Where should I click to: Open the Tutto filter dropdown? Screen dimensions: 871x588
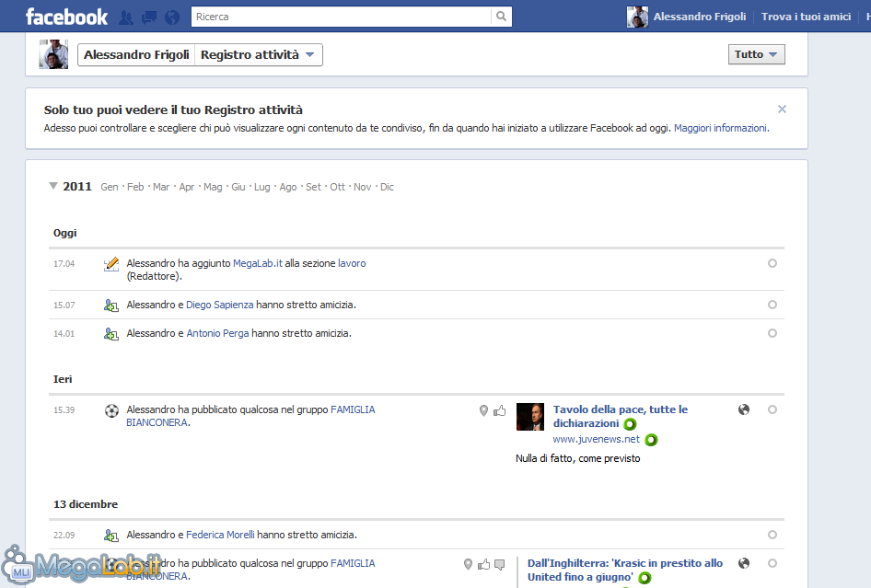757,54
